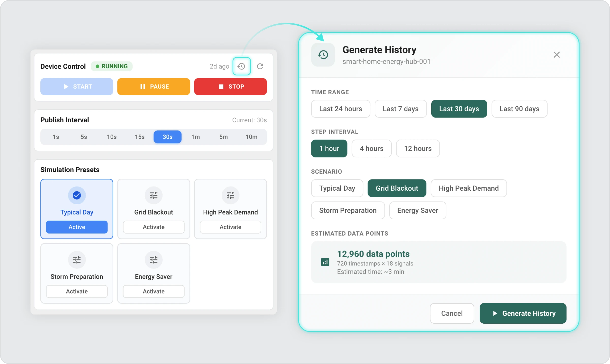The width and height of the screenshot is (610, 364).
Task: Cancel the history generation dialog
Action: 452,313
